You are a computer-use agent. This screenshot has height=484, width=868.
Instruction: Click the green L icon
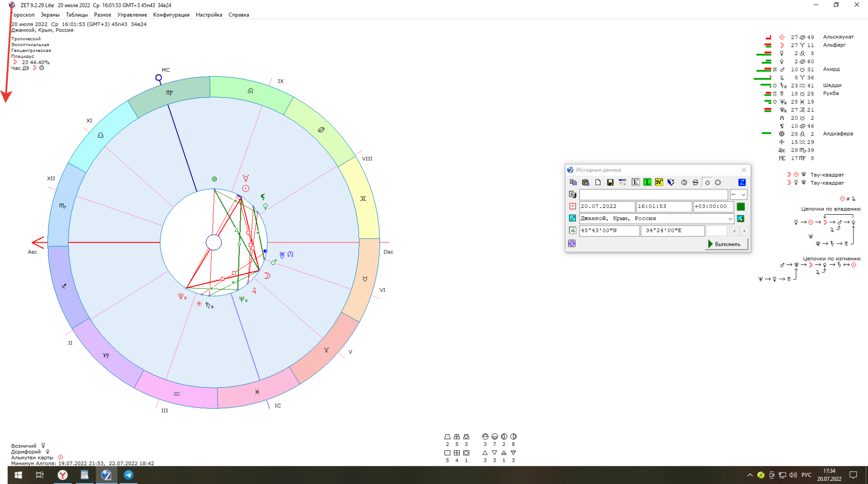pyautogui.click(x=647, y=183)
